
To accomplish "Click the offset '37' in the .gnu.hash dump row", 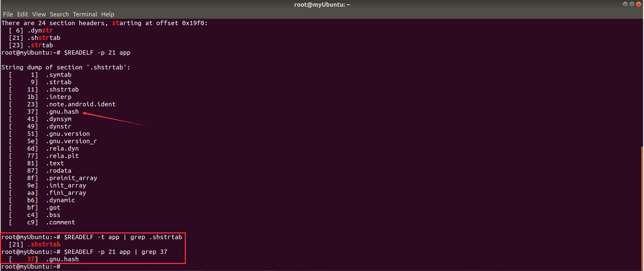I will pyautogui.click(x=31, y=112).
